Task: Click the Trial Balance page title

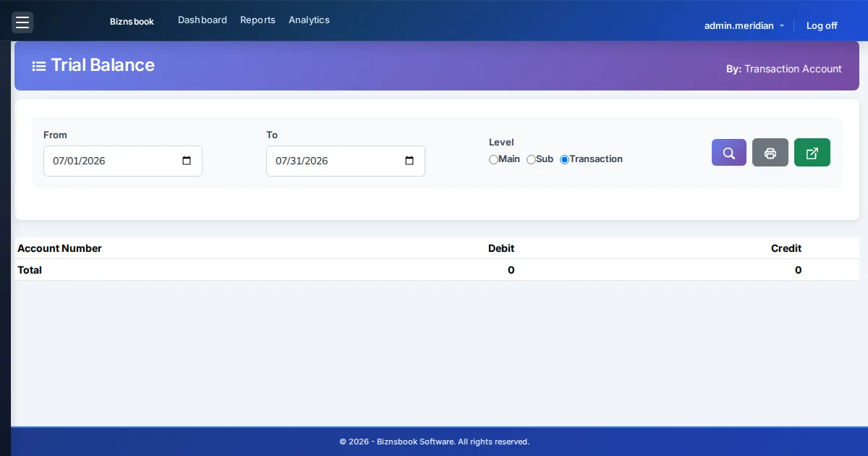Action: coord(103,65)
